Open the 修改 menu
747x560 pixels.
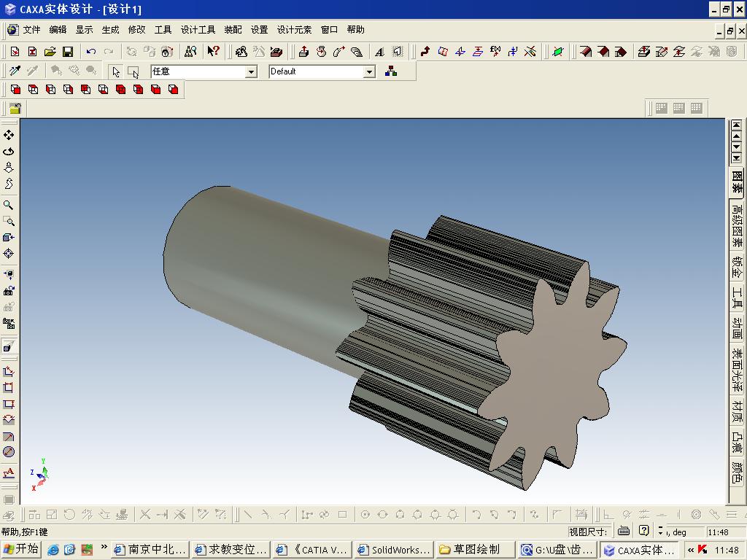136,29
